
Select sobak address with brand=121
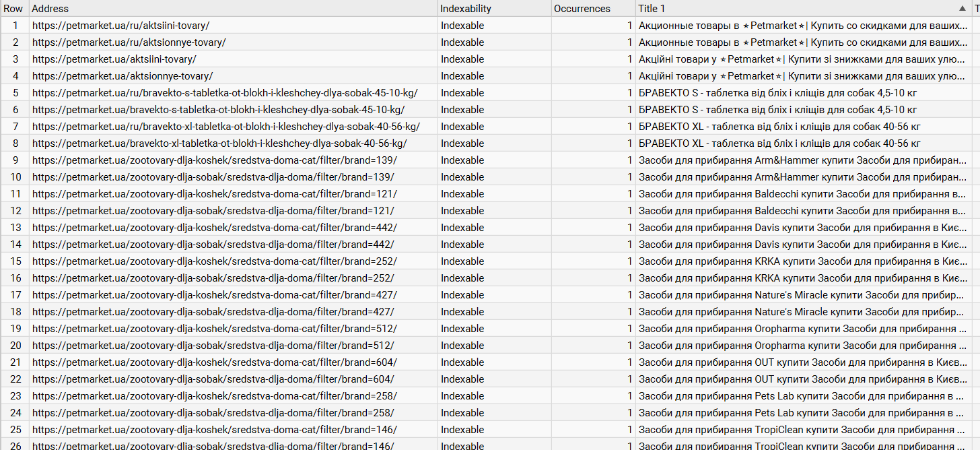213,211
